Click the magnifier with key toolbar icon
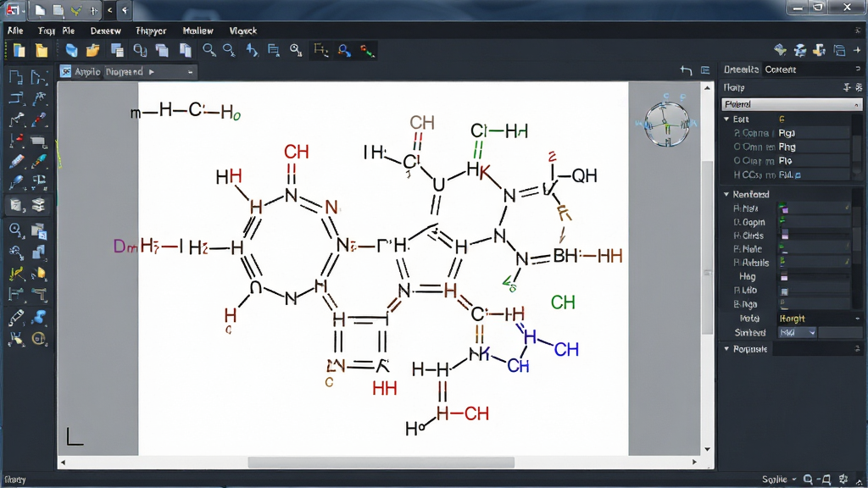 (x=296, y=51)
